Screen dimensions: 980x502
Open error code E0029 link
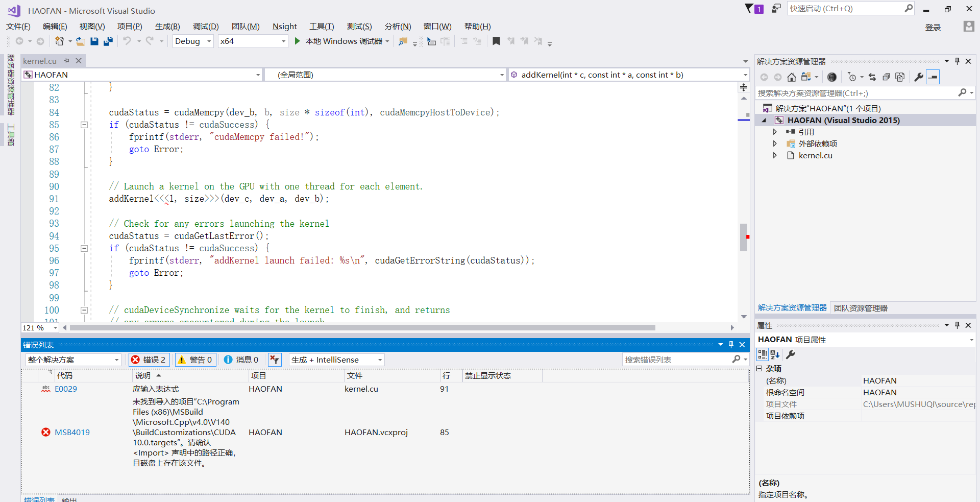66,389
